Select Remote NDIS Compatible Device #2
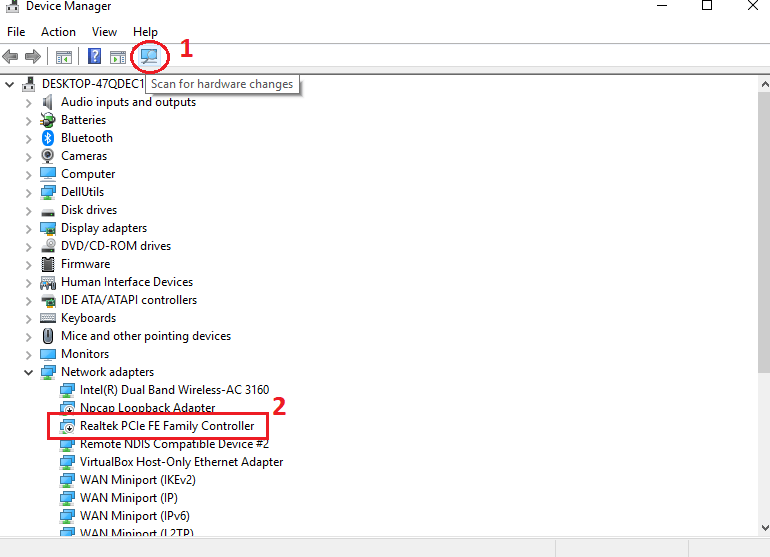 click(x=174, y=444)
